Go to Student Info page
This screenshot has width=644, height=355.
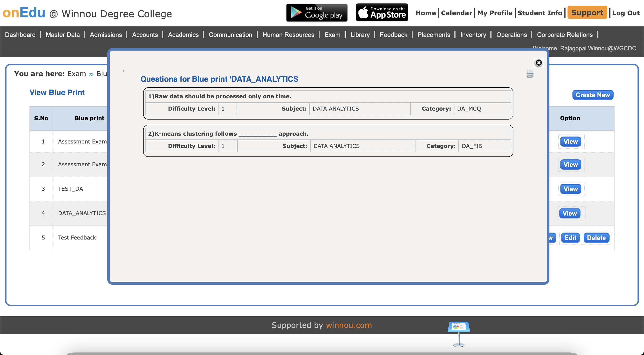pos(540,13)
